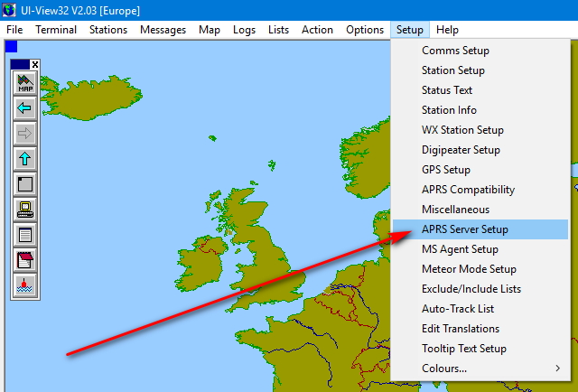Image resolution: width=578 pixels, height=392 pixels.
Task: Click the MAP icon in floating toolbar
Action: click(x=25, y=84)
